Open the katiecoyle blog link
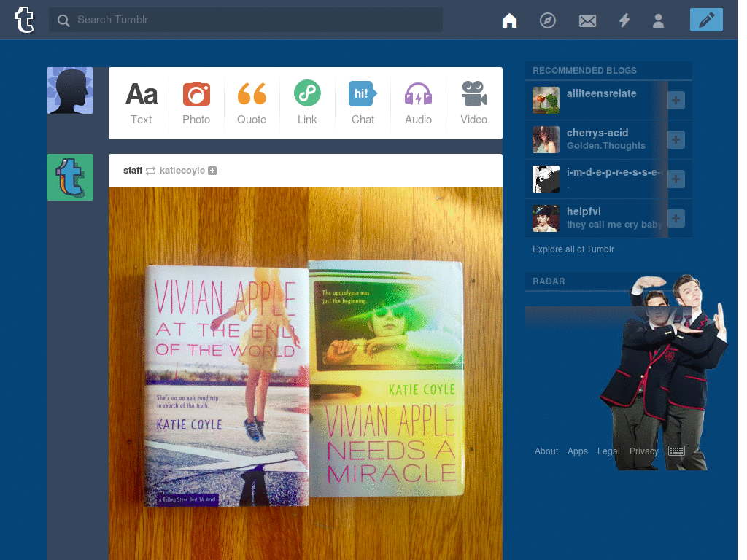 pyautogui.click(x=182, y=171)
